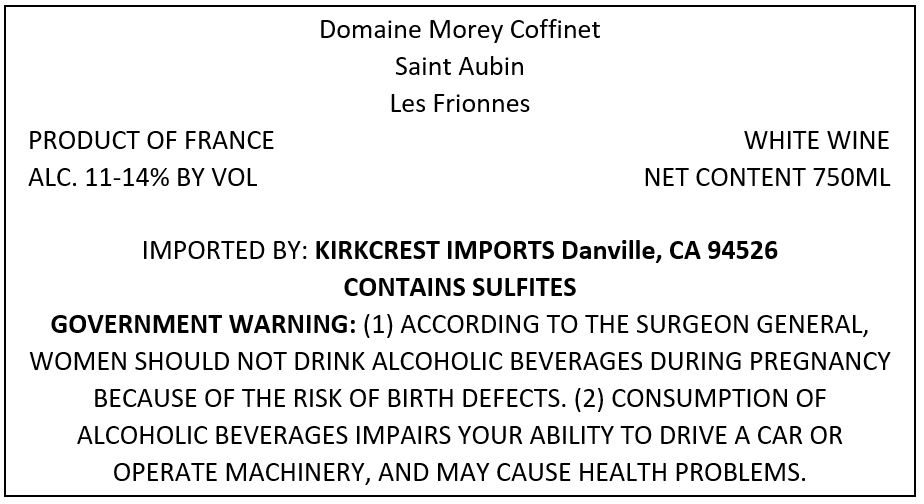The image size is (924, 504).
Task: Click the bold GOVERNMENT WARNING: text
Action: [x=203, y=325]
